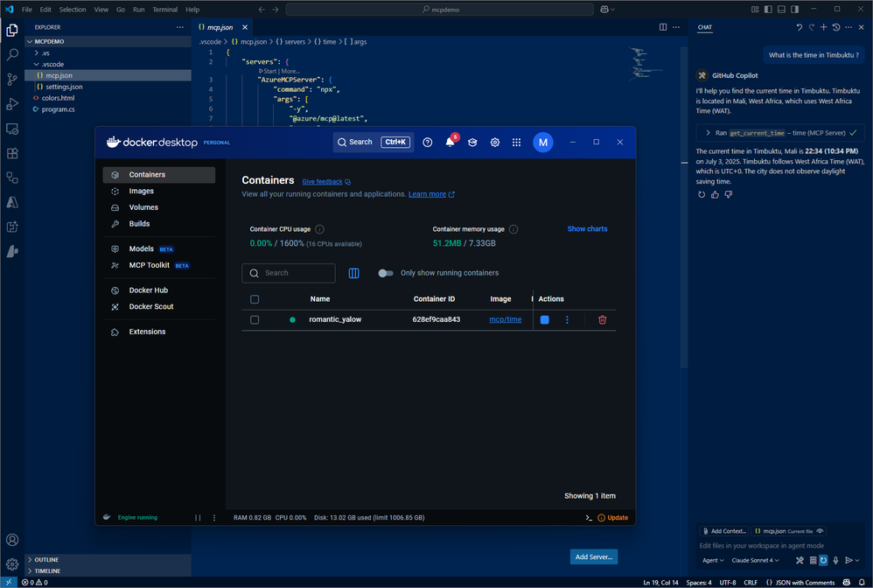The image size is (873, 588).
Task: Open the Terminal menu
Action: (x=164, y=10)
